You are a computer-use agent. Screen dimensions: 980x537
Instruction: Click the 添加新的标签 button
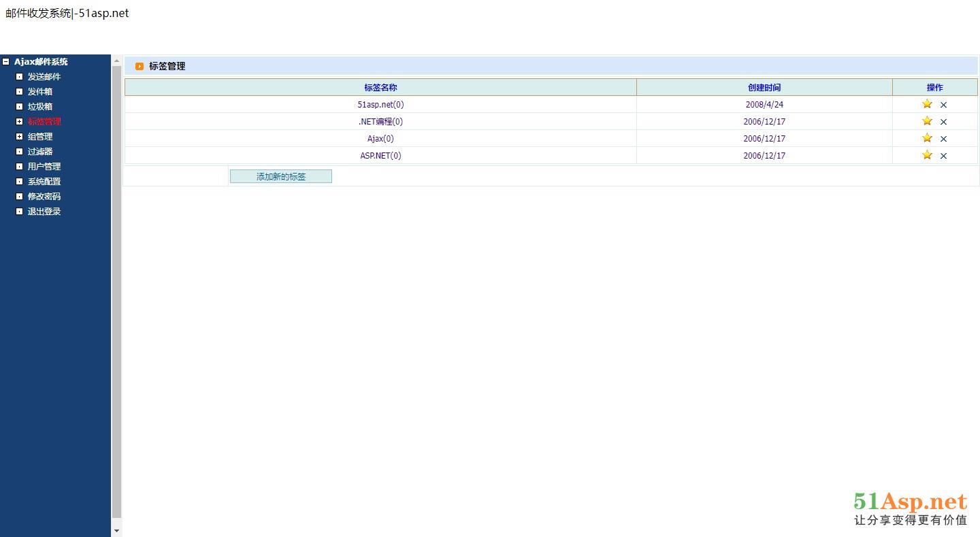point(281,176)
